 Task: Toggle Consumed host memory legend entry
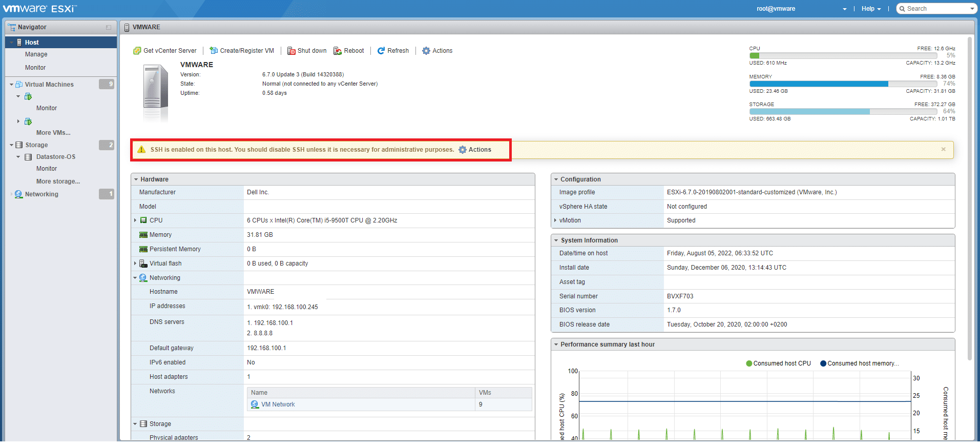tap(860, 363)
